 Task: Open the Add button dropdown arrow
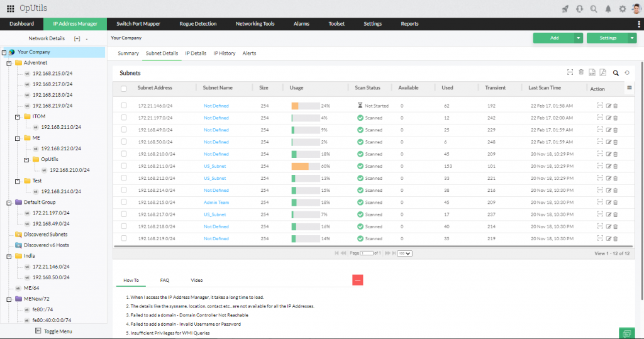point(578,38)
